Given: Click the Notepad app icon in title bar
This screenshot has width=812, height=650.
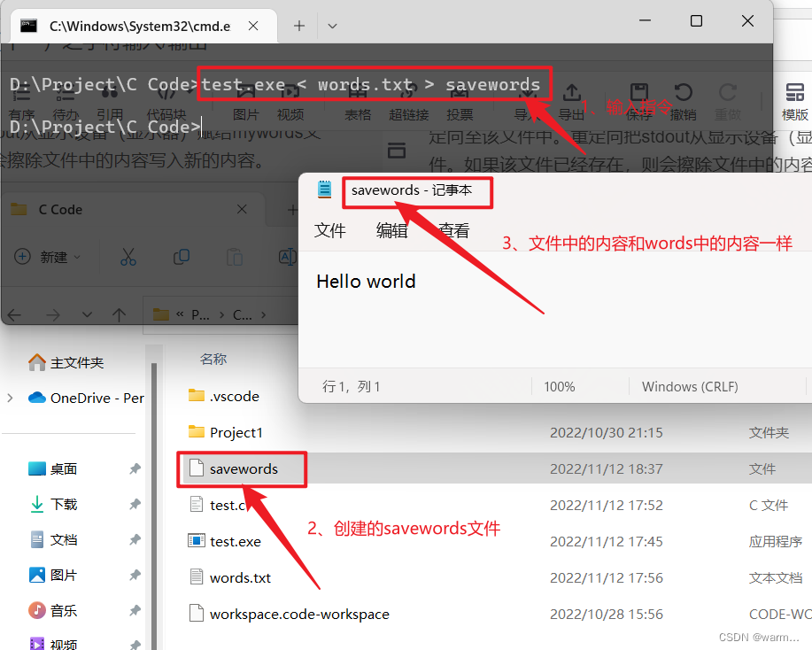Looking at the screenshot, I should pyautogui.click(x=325, y=190).
